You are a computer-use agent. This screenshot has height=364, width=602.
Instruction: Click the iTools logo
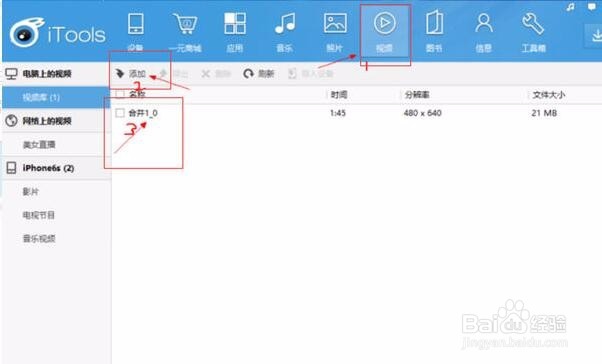[x=58, y=34]
